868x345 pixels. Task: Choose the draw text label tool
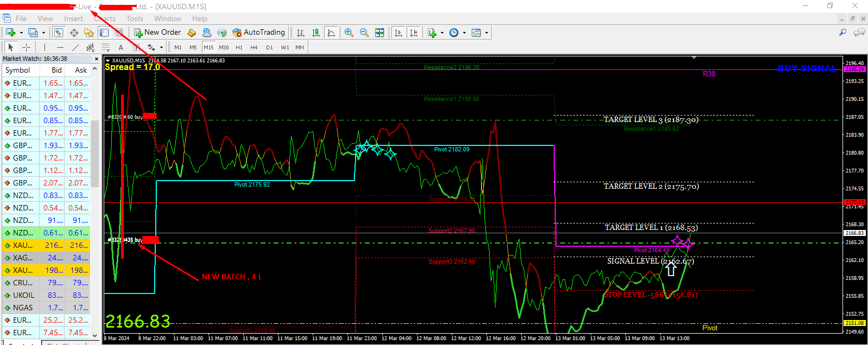[x=121, y=47]
